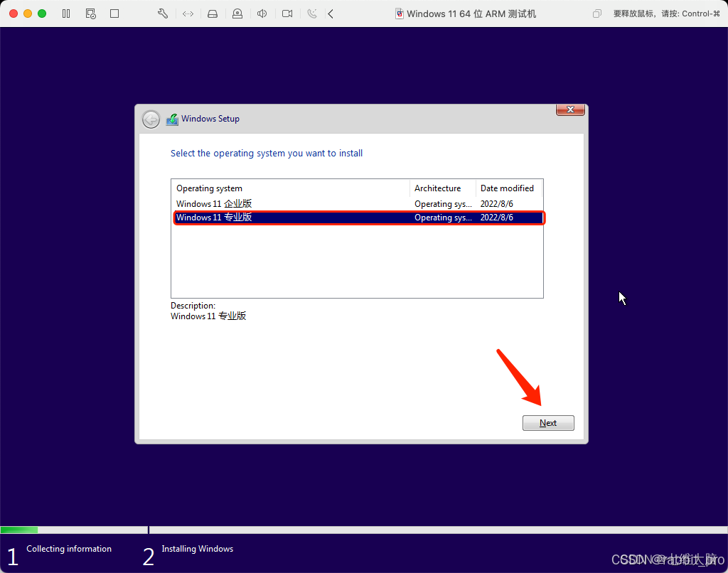Click the network adapter arrows icon
728x573 pixels.
pos(188,14)
